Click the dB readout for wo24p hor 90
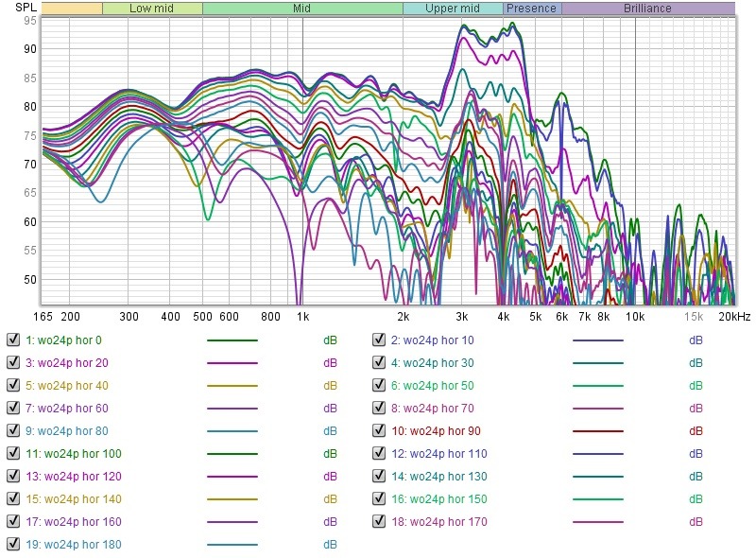The image size is (756, 558). pyautogui.click(x=696, y=431)
